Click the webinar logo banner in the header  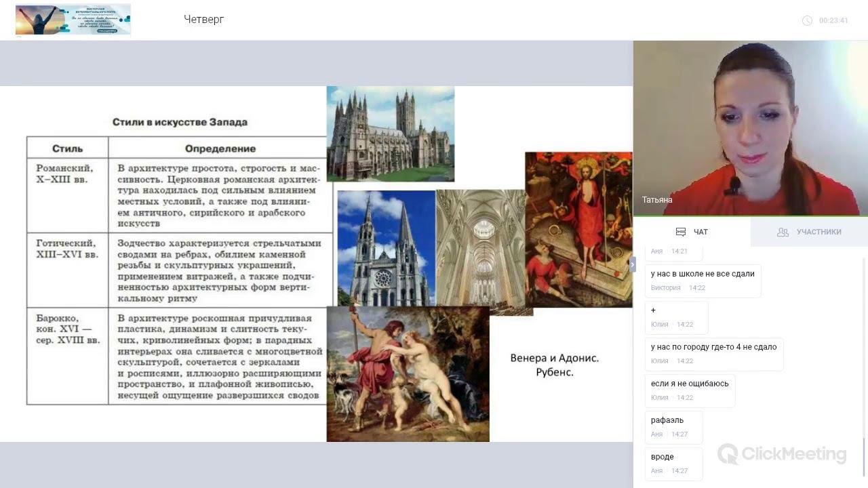pyautogui.click(x=73, y=20)
